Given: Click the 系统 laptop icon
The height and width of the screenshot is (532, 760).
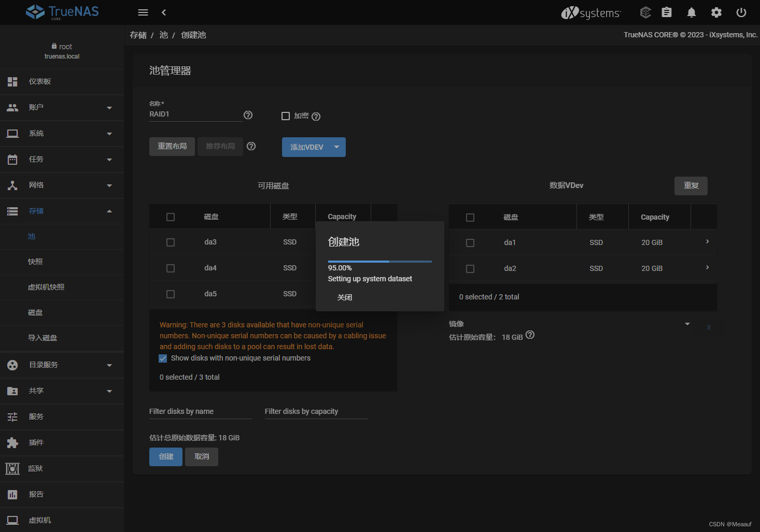Looking at the screenshot, I should (12, 134).
